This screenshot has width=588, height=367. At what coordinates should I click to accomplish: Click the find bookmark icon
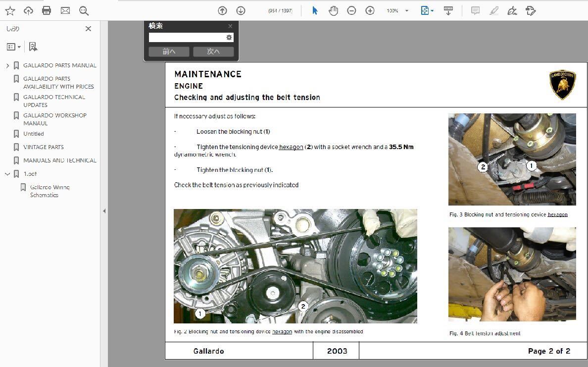click(33, 47)
